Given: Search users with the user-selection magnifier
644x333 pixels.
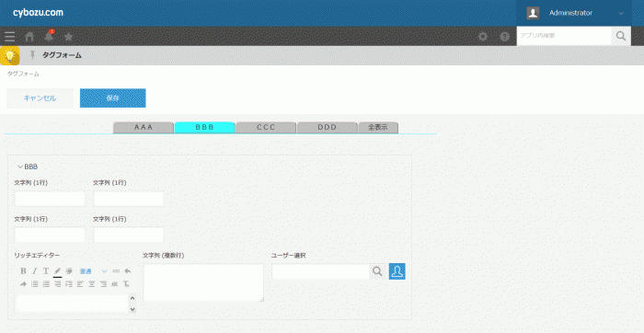Looking at the screenshot, I should [377, 271].
